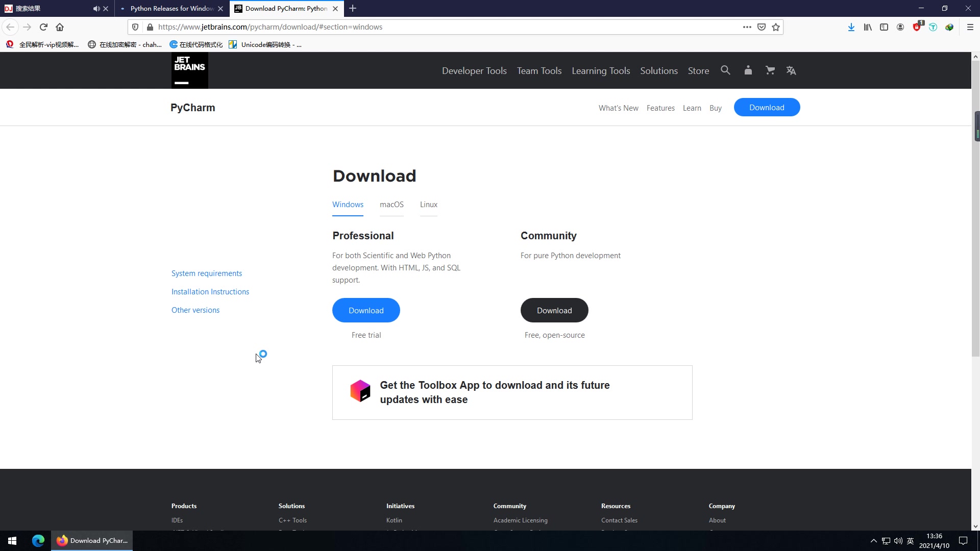The image size is (980, 551).
Task: Click the Toolbox App logo in the banner
Action: 360,391
